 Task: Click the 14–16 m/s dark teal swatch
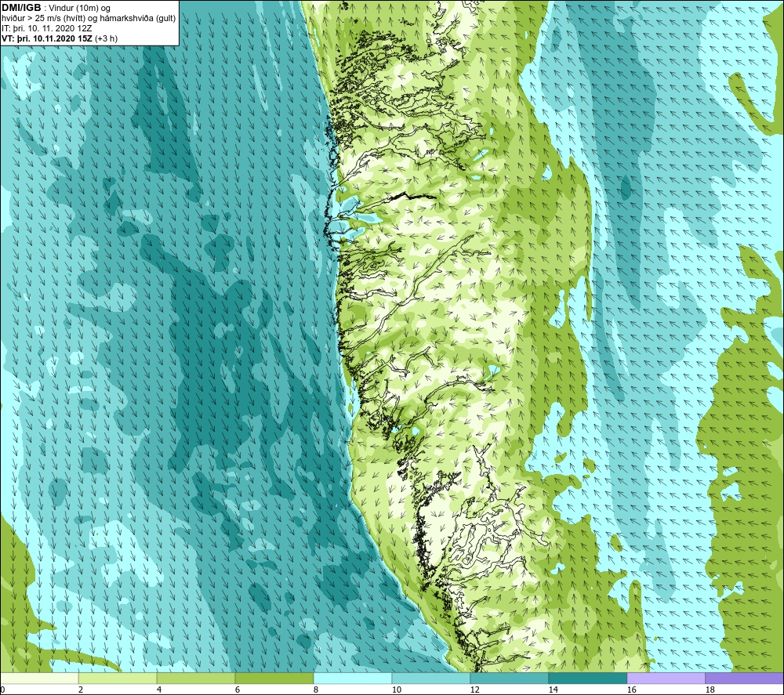[x=587, y=678]
